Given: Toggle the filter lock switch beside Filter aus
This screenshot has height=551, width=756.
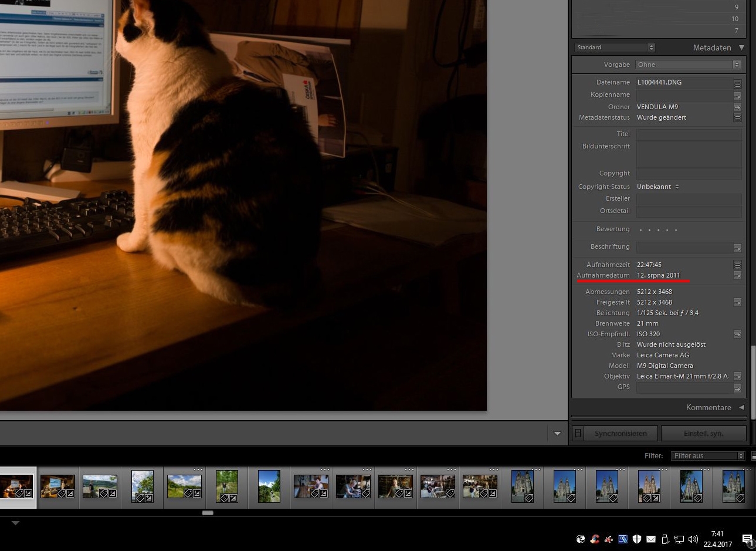Looking at the screenshot, I should point(753,456).
